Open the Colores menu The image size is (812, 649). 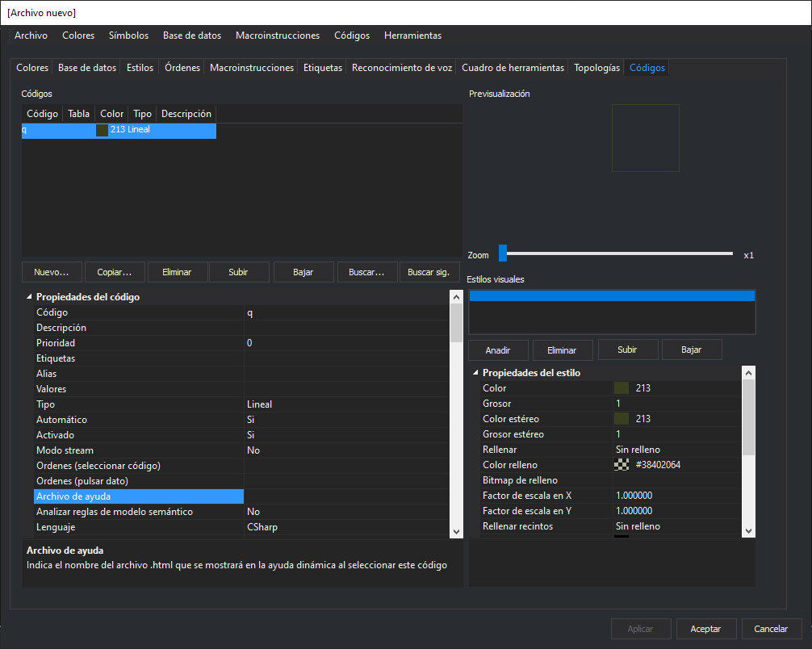click(x=78, y=36)
